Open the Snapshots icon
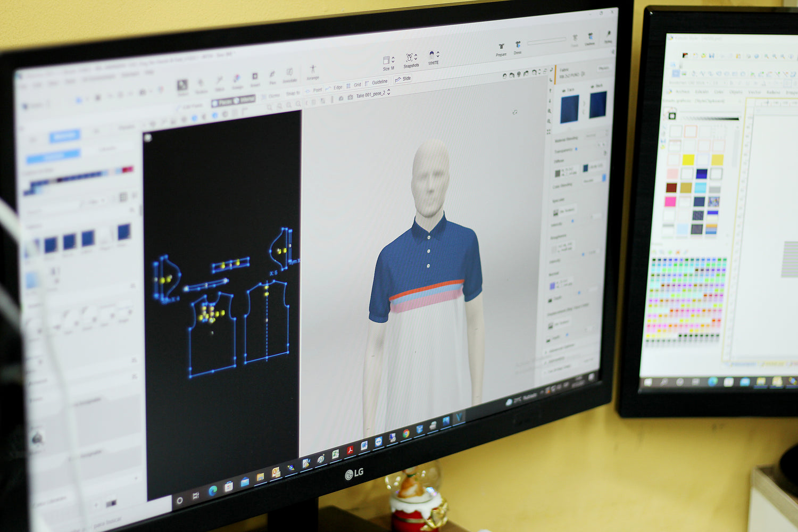Screen dimensions: 798x532 point(410,59)
